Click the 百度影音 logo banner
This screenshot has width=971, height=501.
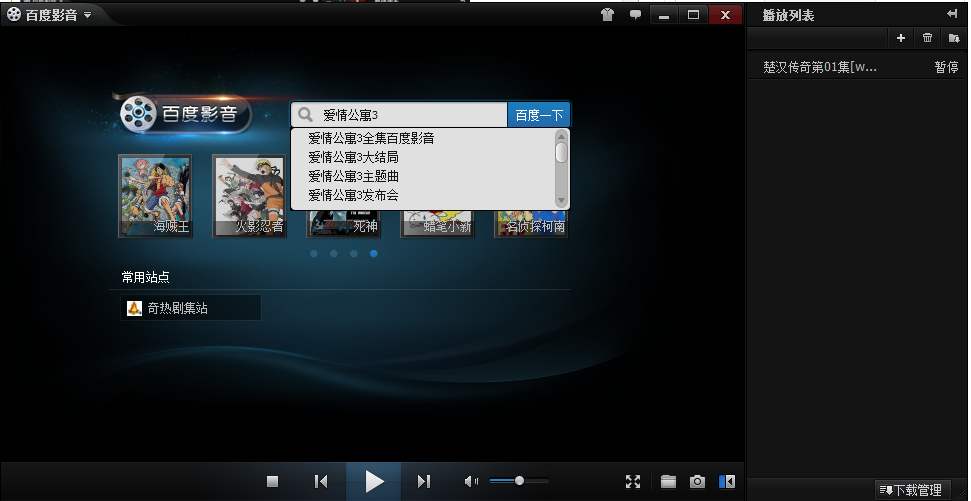[x=186, y=114]
